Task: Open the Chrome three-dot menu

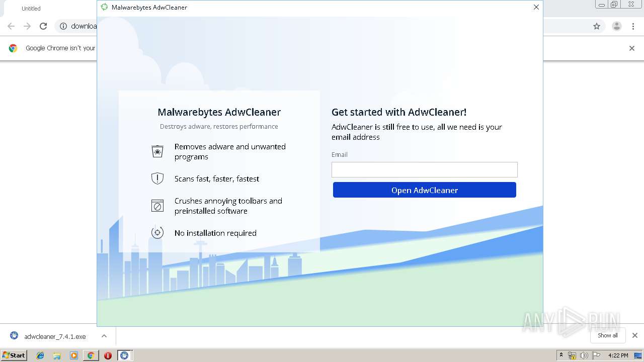Action: [633, 26]
